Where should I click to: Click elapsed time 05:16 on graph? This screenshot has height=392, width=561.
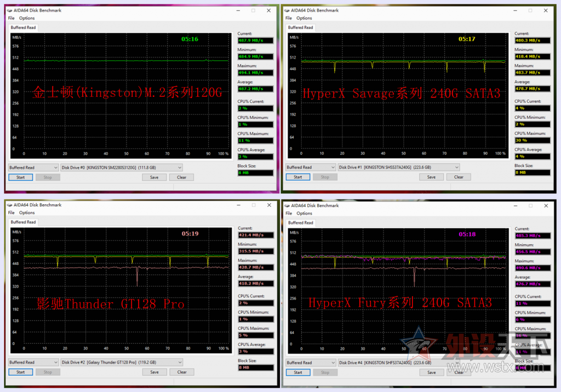190,39
